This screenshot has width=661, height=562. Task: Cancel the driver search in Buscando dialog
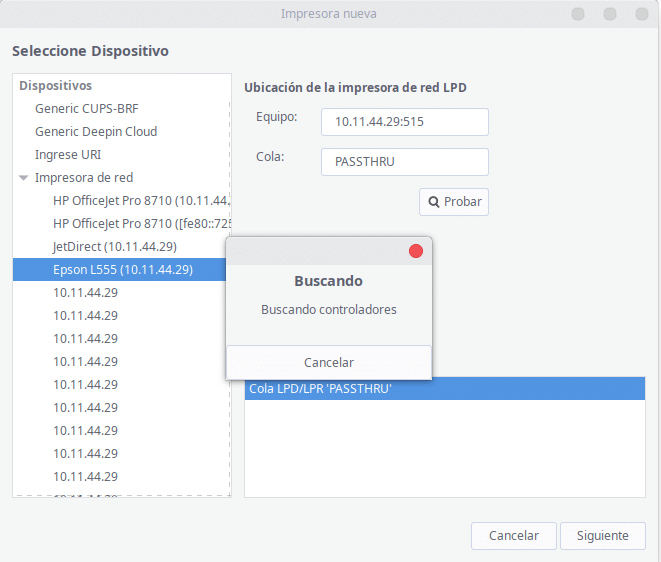pyautogui.click(x=328, y=362)
